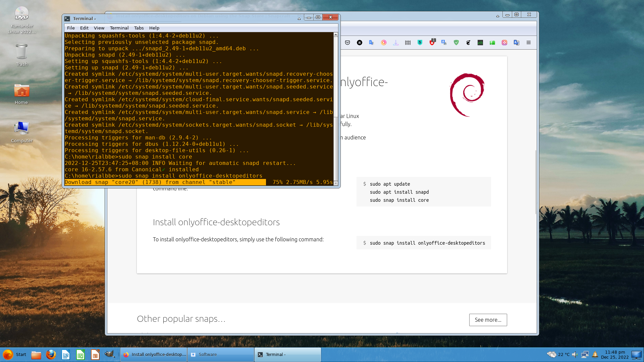
Task: Click the Debian swirl logo image
Action: click(x=467, y=95)
